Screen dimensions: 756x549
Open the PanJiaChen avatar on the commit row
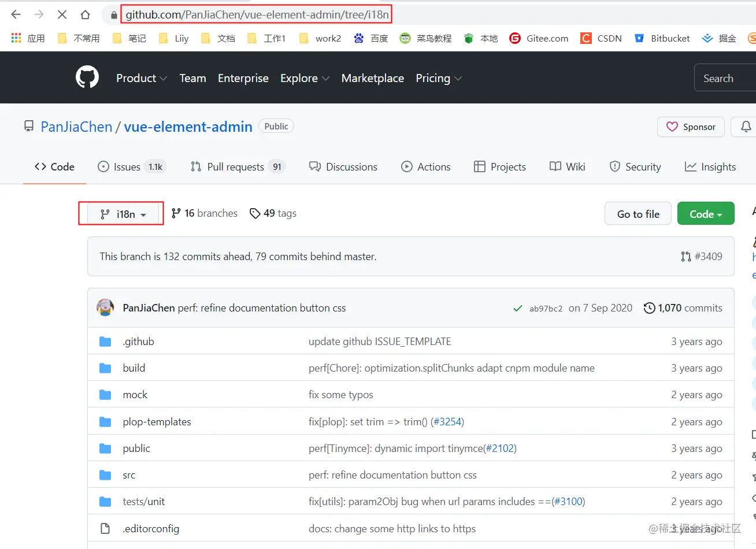(x=105, y=308)
